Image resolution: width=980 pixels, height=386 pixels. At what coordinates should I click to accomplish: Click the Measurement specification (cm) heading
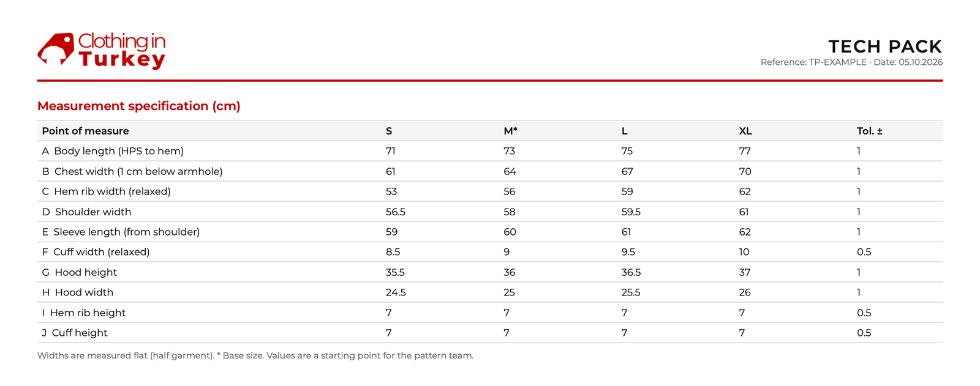tap(139, 106)
